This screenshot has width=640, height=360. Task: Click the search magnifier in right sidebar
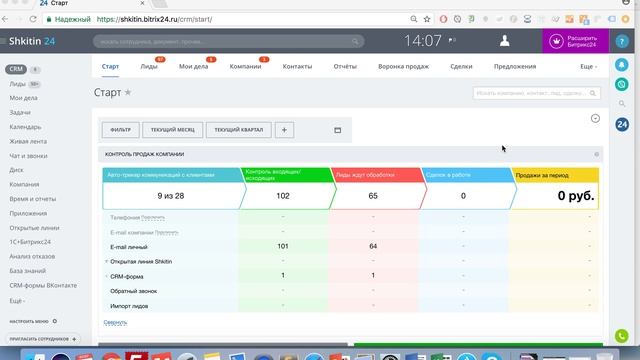[x=622, y=104]
